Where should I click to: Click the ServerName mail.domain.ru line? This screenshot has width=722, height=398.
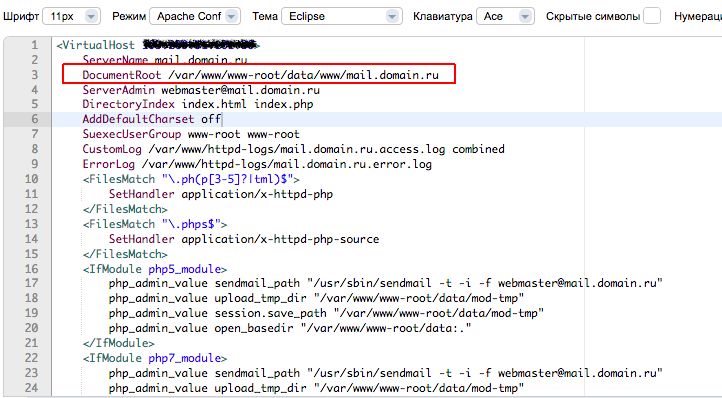tap(165, 60)
